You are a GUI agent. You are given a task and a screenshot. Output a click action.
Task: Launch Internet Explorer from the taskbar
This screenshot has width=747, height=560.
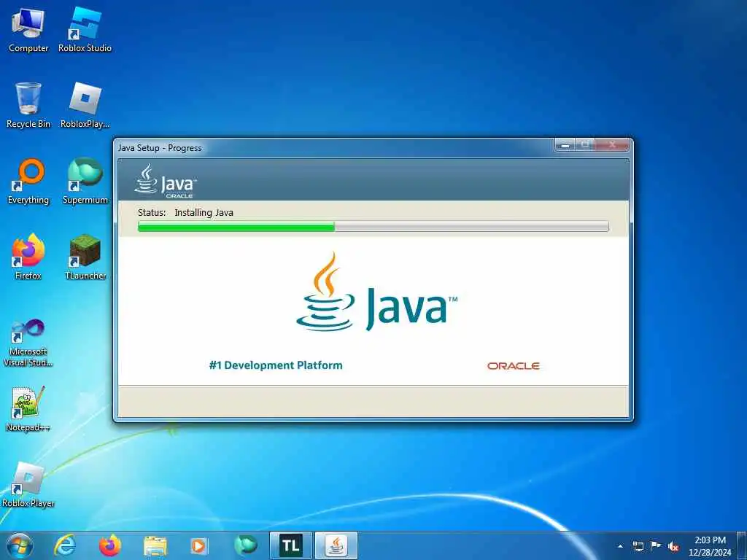click(65, 545)
